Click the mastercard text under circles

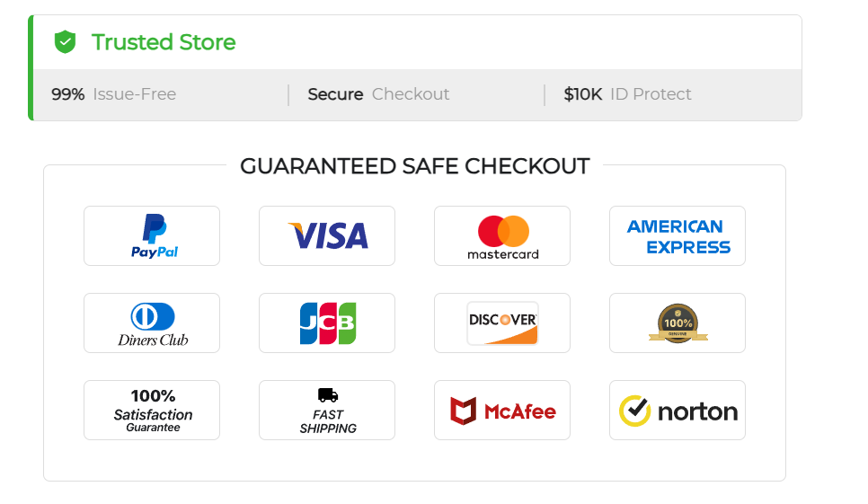[x=502, y=254]
